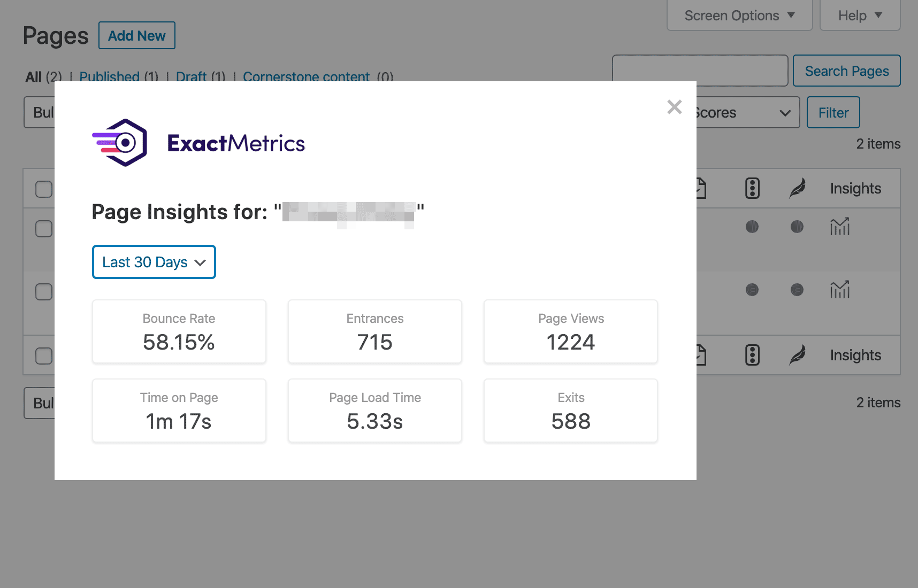Viewport: 918px width, 588px height.
Task: Click the document icon in the table footer
Action: click(x=701, y=355)
